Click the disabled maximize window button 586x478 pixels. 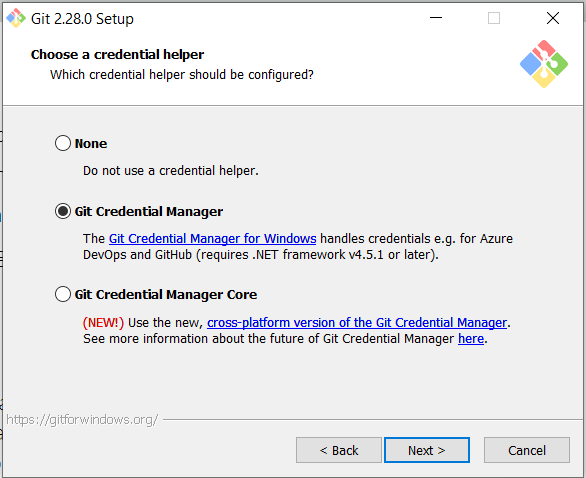point(494,18)
